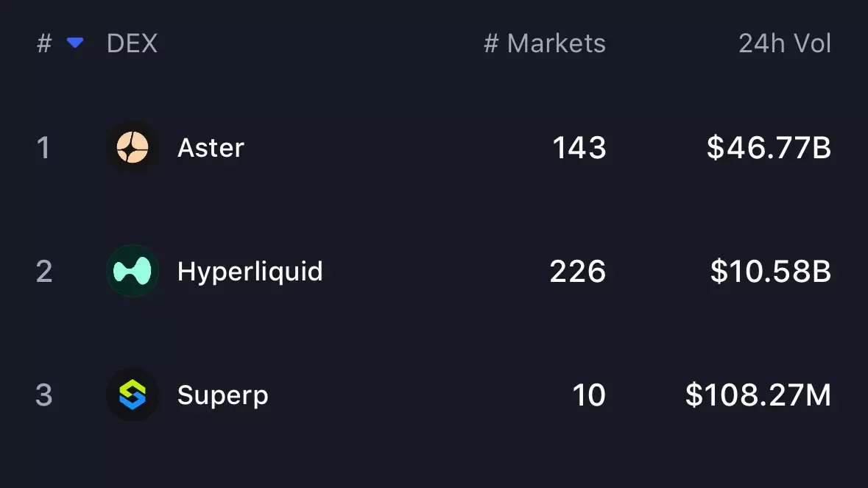Sort by the # Markets column header
Screen dimensions: 868x488
(544, 43)
